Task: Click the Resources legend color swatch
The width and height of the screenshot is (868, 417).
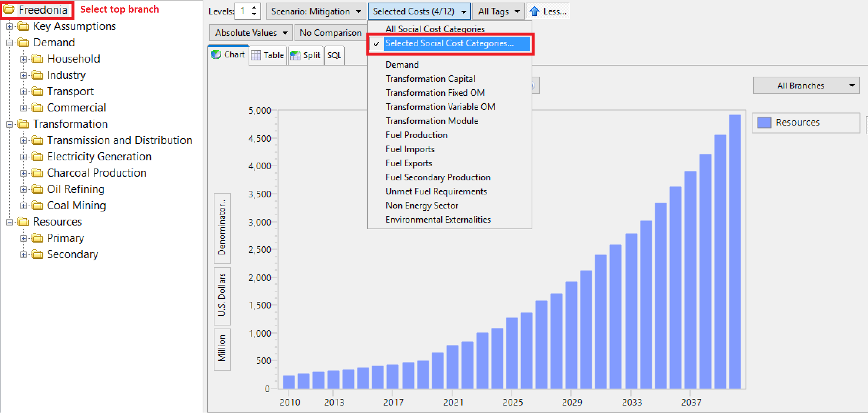Action: tap(764, 123)
